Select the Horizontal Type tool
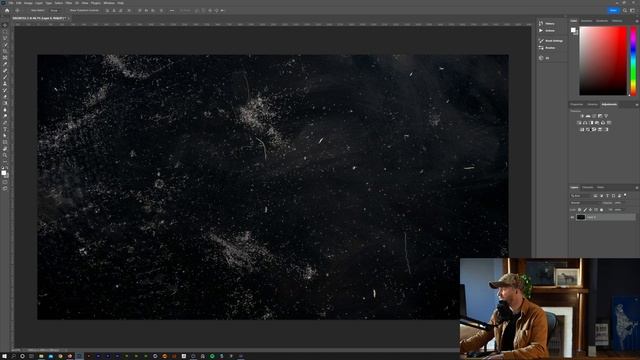This screenshot has width=640, height=360. point(5,129)
